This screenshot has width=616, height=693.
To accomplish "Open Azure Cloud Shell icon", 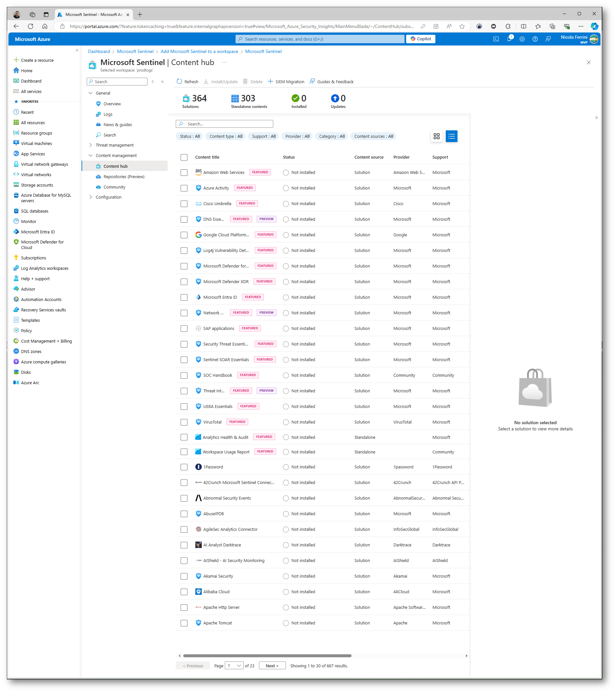I will click(x=496, y=39).
